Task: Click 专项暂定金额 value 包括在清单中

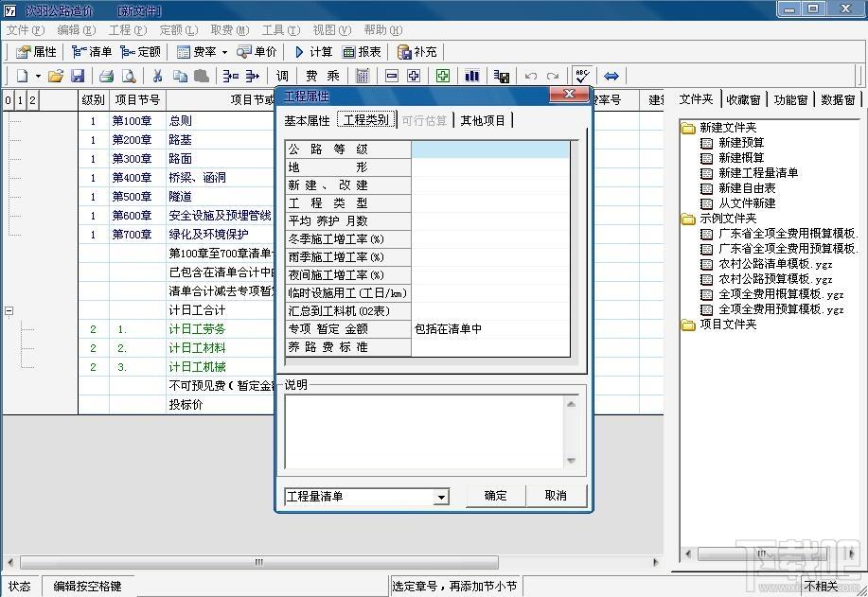Action: tap(490, 329)
